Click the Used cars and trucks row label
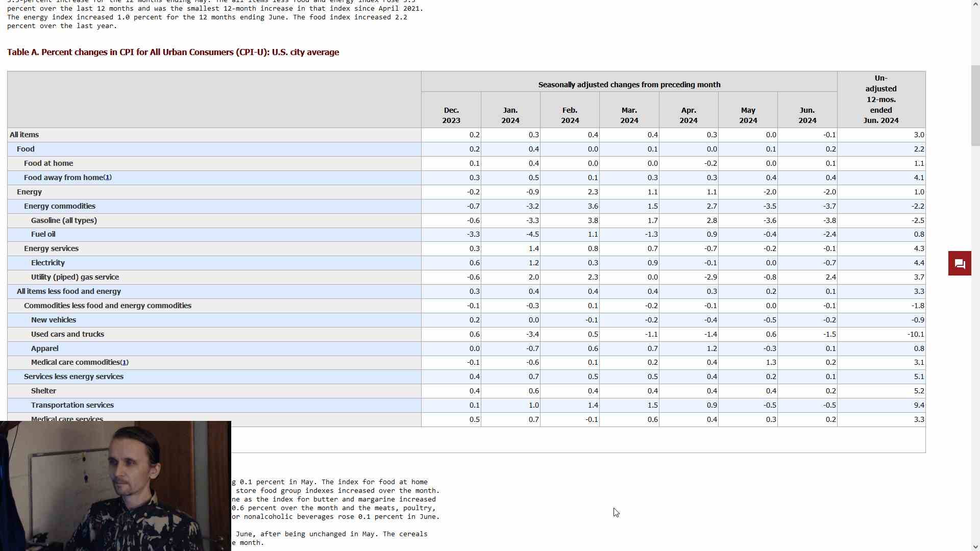This screenshot has height=551, width=980. (x=67, y=334)
